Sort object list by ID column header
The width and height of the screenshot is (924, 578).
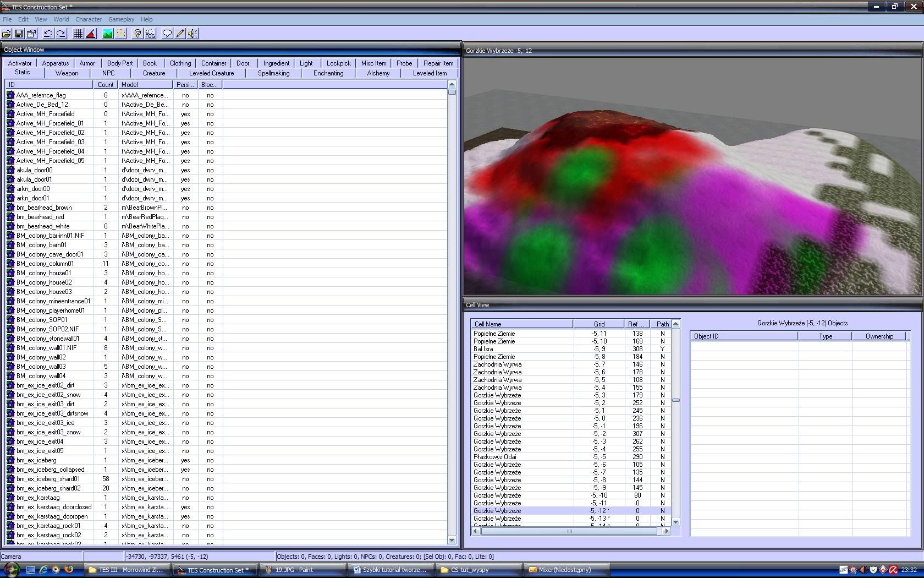[50, 85]
